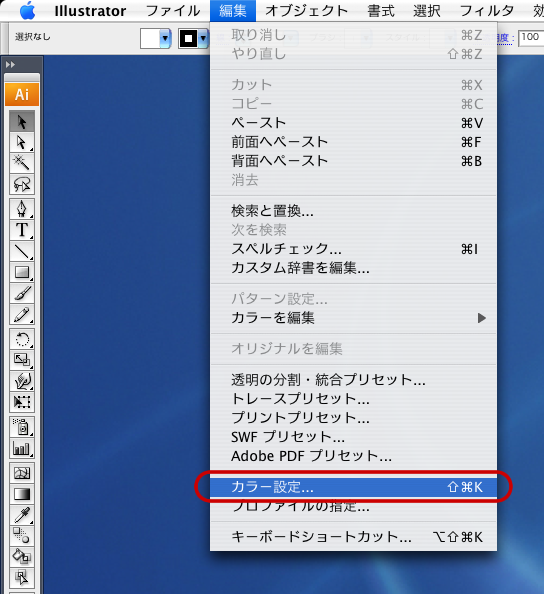Open カラーを編集 submenu

coord(353,318)
